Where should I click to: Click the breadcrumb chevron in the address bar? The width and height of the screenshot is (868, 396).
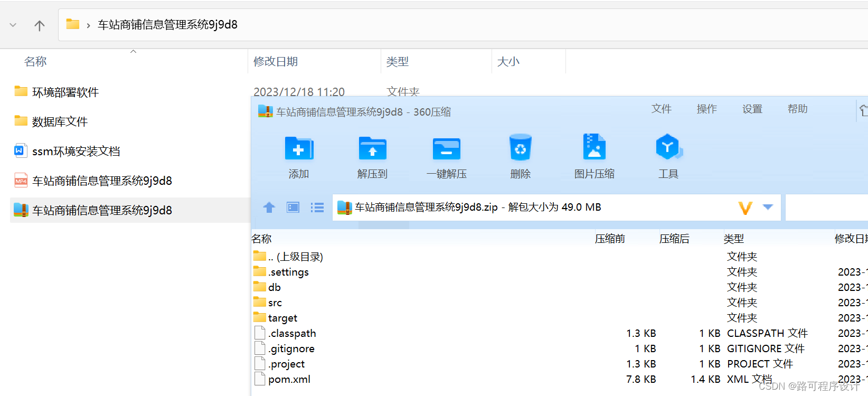88,25
